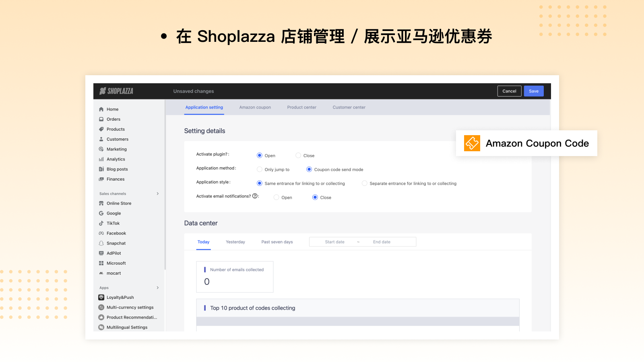Click 'Top 10 product of codes collecting' heading
The width and height of the screenshot is (644, 362).
[253, 308]
